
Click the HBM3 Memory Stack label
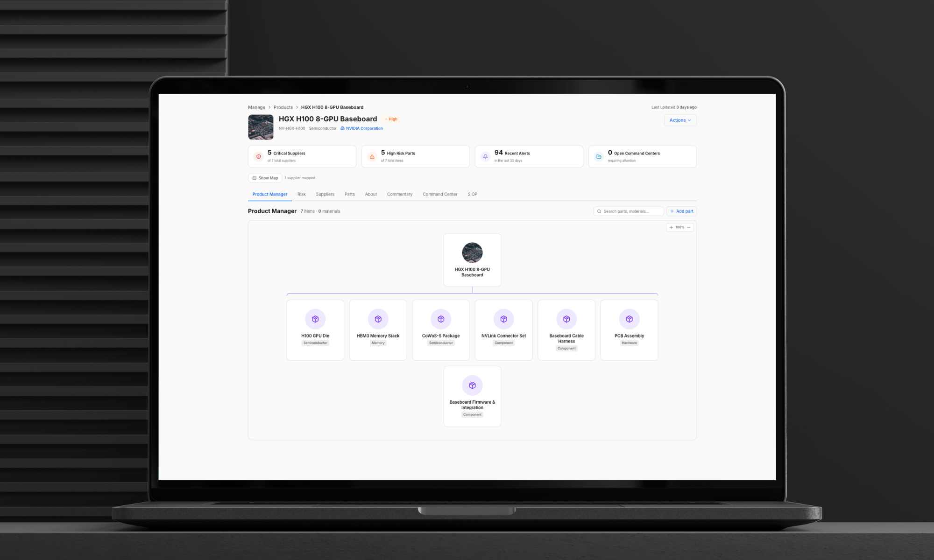(x=378, y=336)
